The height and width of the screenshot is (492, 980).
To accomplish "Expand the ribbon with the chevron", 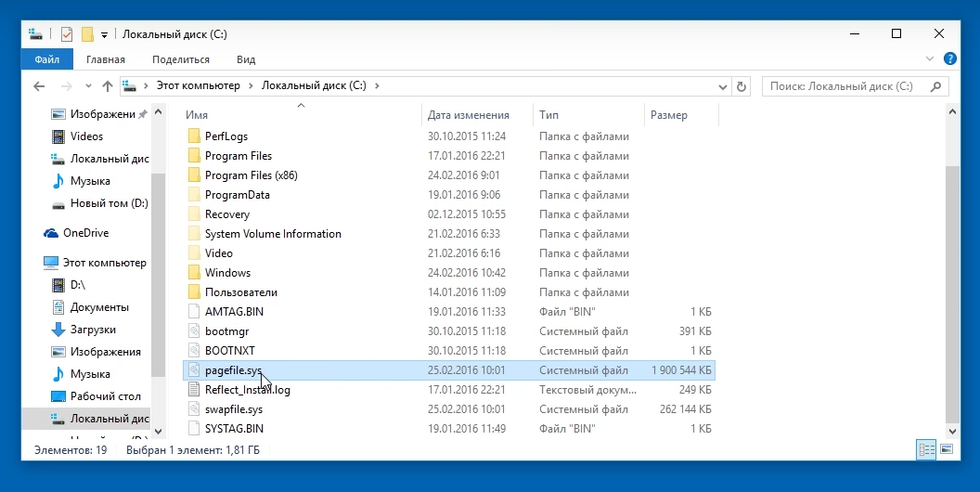I will [932, 58].
